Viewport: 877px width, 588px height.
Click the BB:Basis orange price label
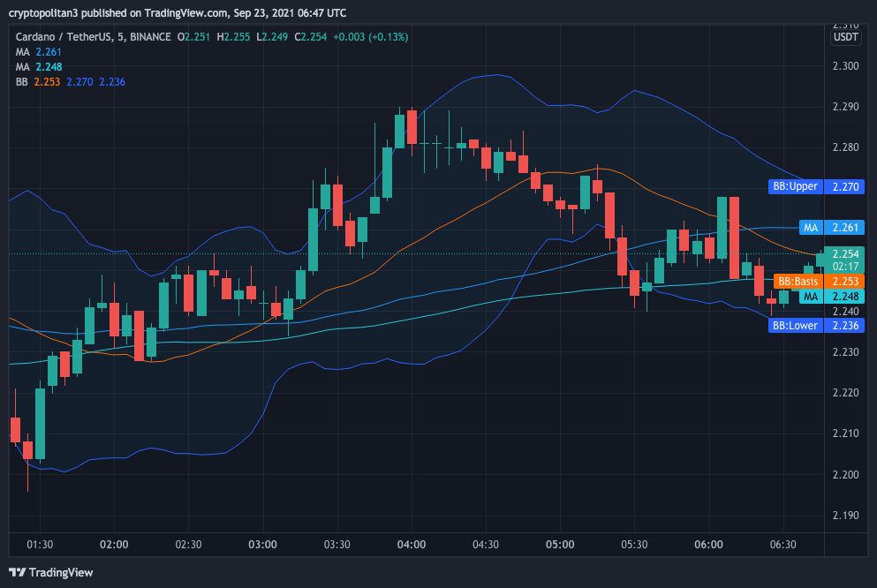click(x=798, y=281)
